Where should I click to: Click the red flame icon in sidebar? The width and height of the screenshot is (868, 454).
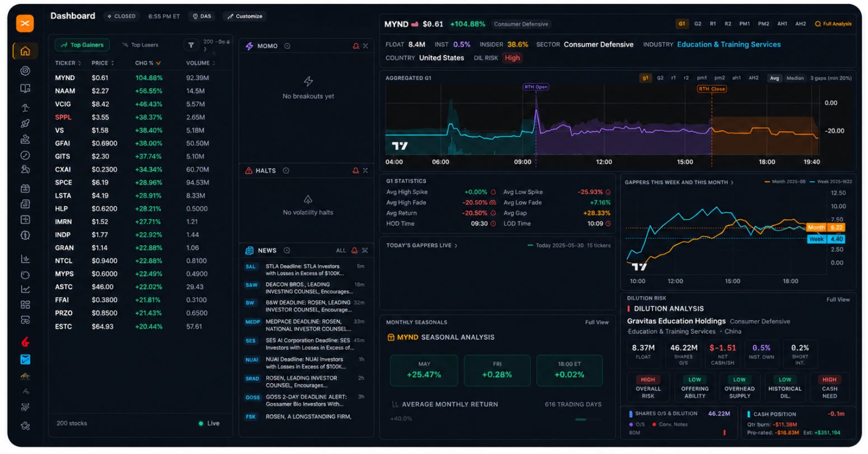point(25,342)
